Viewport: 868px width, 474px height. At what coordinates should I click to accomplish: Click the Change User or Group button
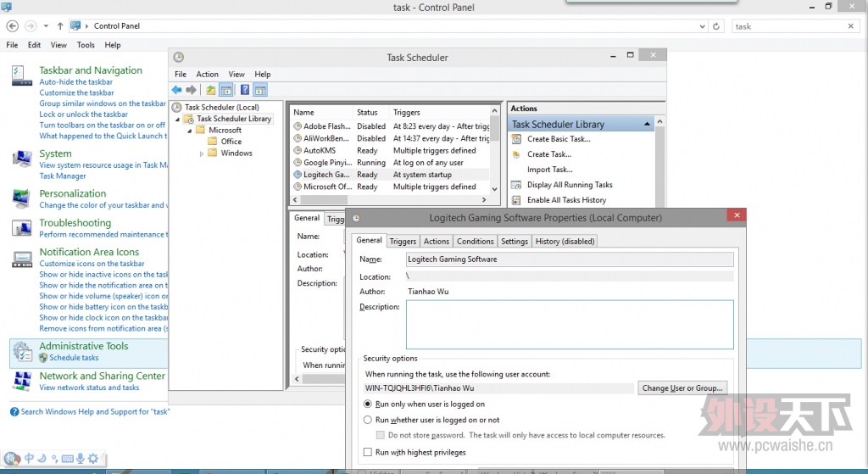point(682,388)
